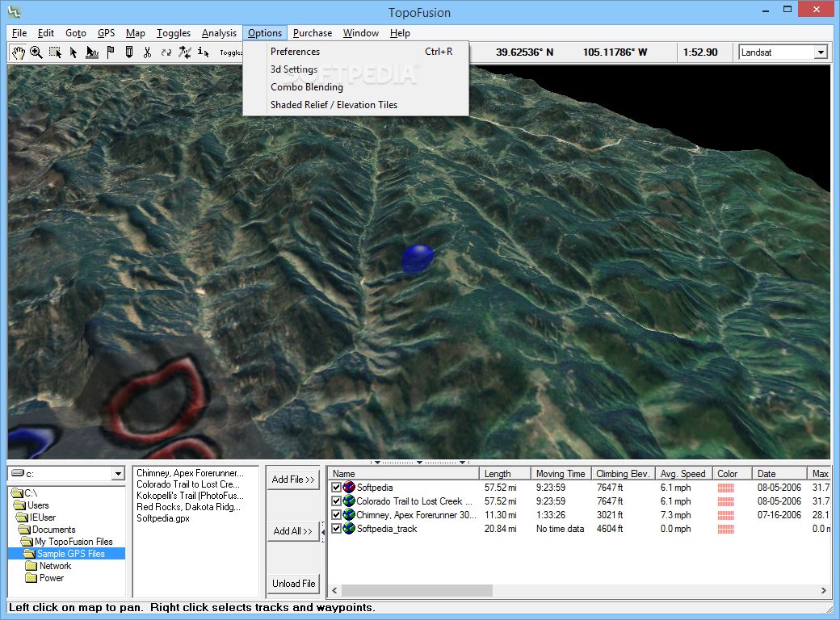Open the File menu
This screenshot has width=840, height=620.
(x=19, y=33)
